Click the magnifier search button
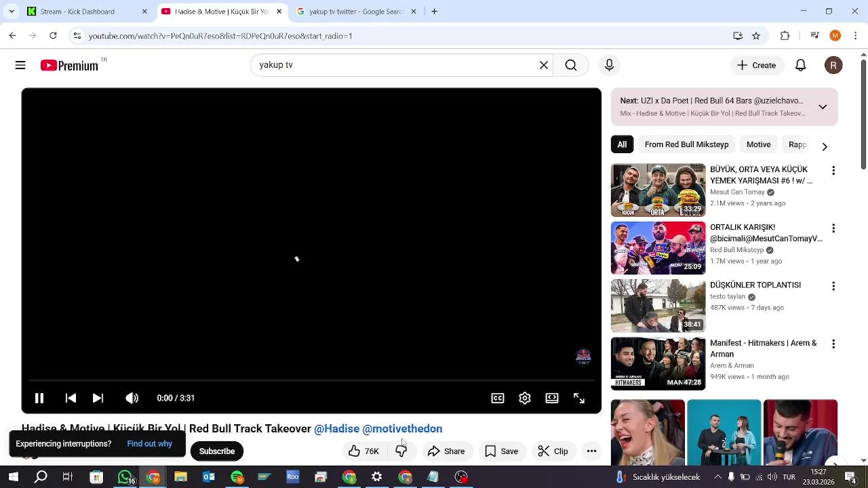868x488 pixels. coord(571,65)
